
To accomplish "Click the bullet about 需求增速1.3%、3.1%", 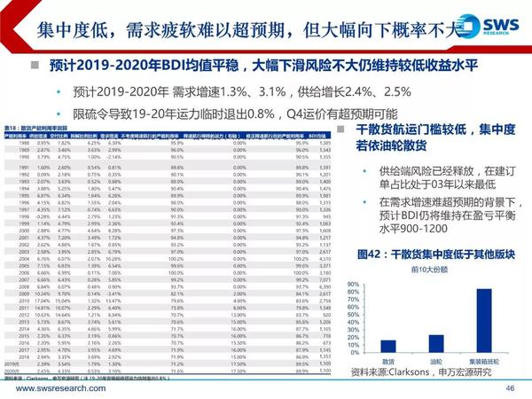I will (x=242, y=91).
